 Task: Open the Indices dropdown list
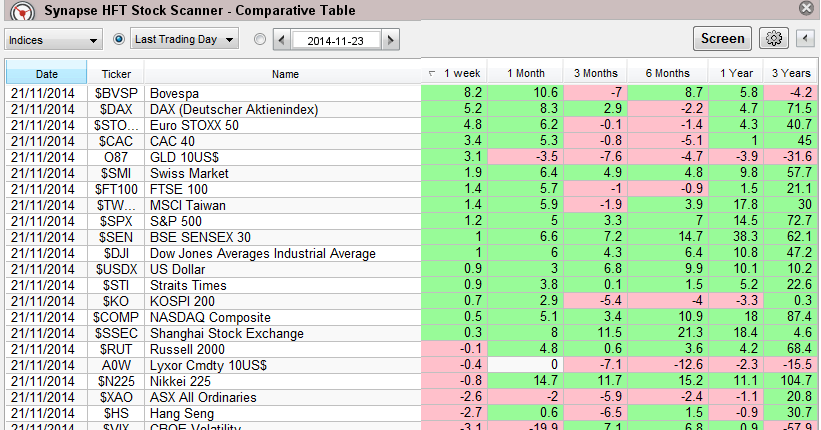tap(54, 40)
